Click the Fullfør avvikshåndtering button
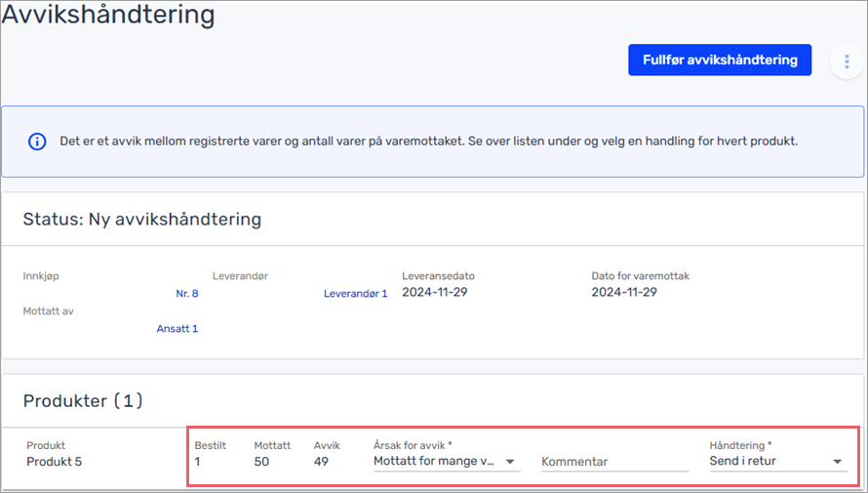The width and height of the screenshot is (868, 493). (x=720, y=60)
